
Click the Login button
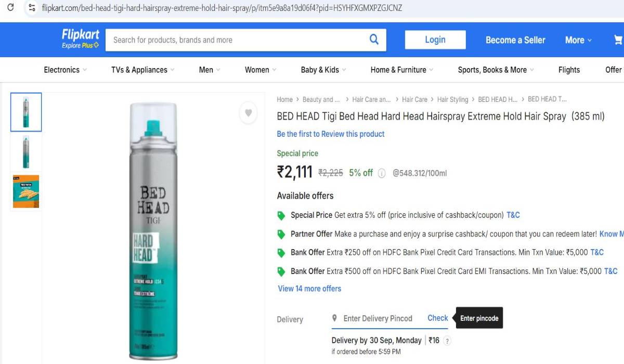click(x=435, y=40)
